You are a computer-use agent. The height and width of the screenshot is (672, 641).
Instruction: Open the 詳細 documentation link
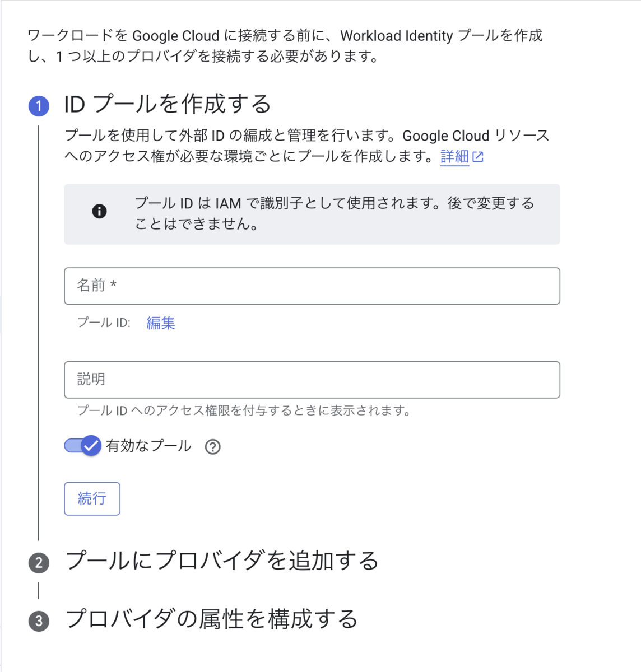[x=454, y=156]
